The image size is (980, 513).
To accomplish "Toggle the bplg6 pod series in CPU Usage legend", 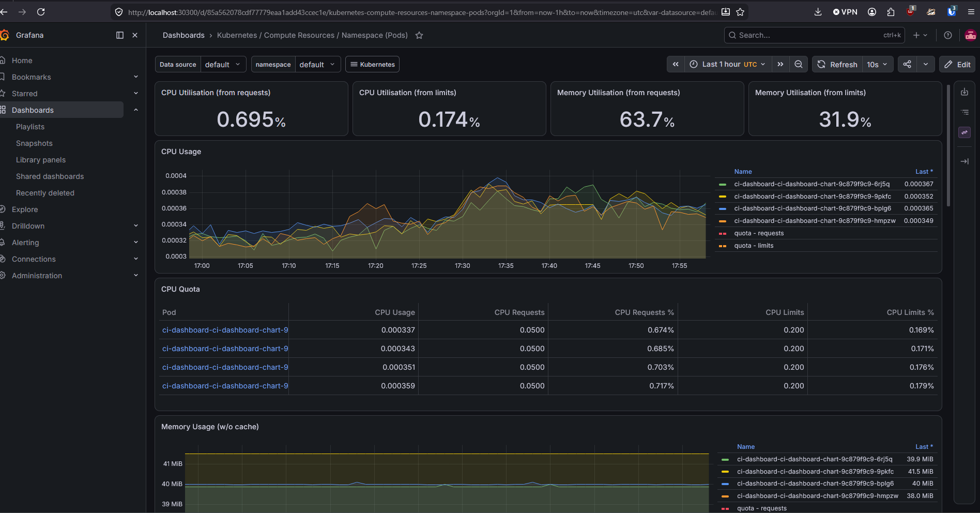I will (812, 208).
